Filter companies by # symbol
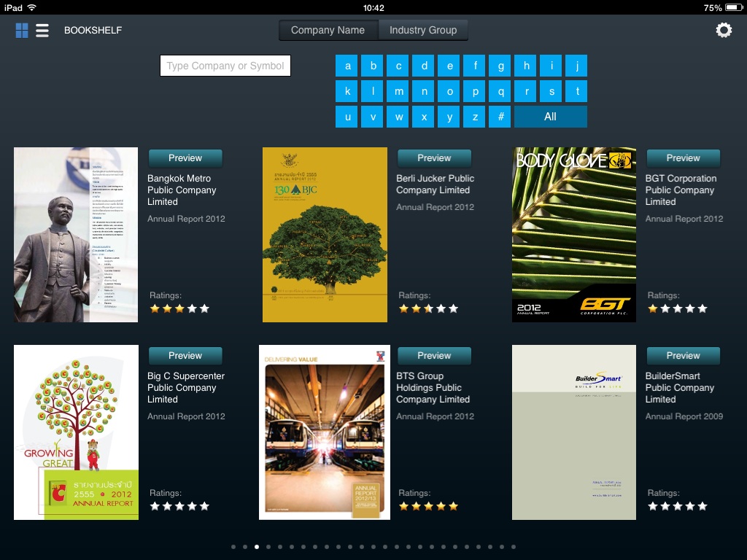 tap(501, 117)
